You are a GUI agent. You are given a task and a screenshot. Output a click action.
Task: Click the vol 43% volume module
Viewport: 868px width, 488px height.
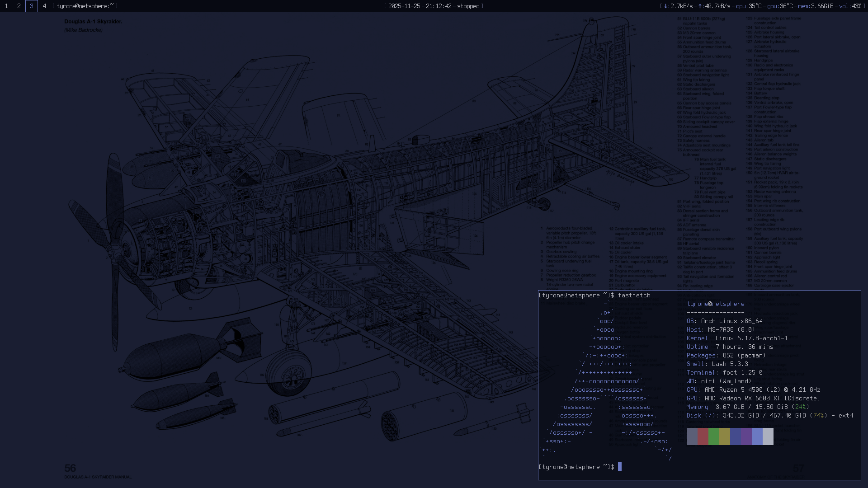pyautogui.click(x=850, y=6)
